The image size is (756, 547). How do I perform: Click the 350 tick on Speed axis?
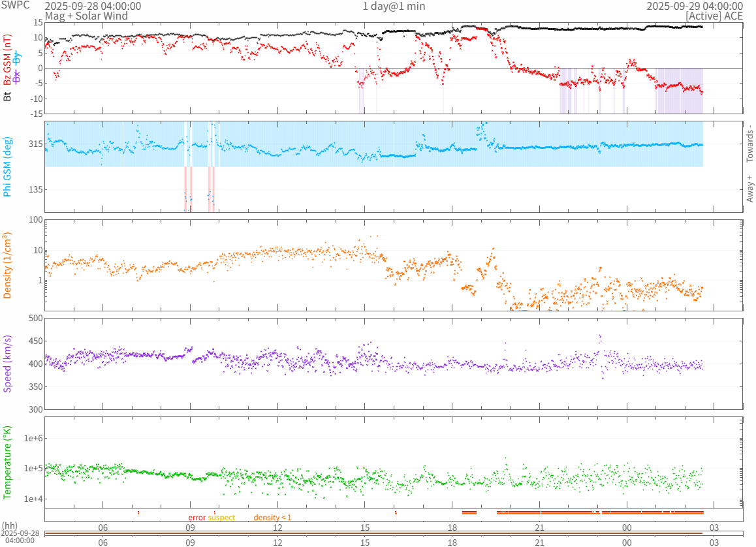pos(36,386)
